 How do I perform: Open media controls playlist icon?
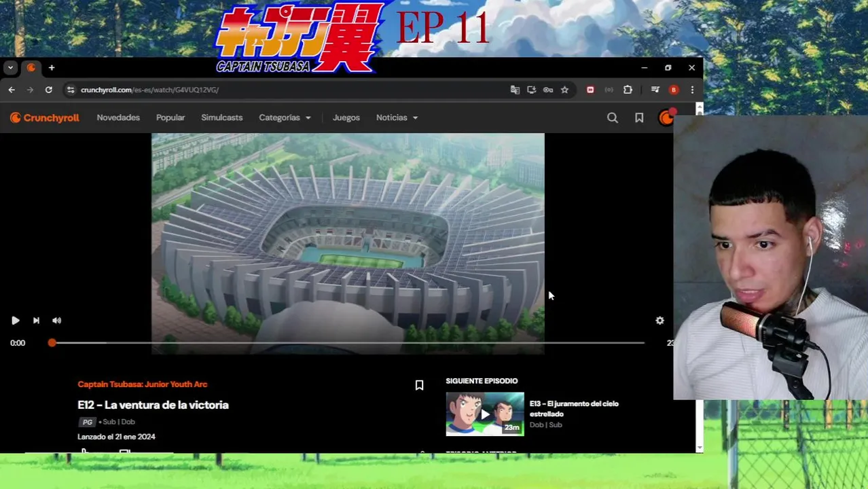(655, 90)
